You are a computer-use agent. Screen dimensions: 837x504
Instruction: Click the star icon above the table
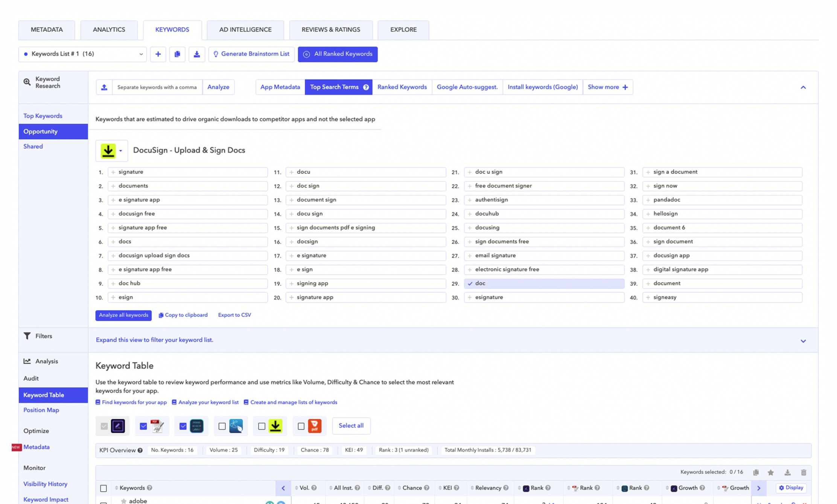coord(771,472)
